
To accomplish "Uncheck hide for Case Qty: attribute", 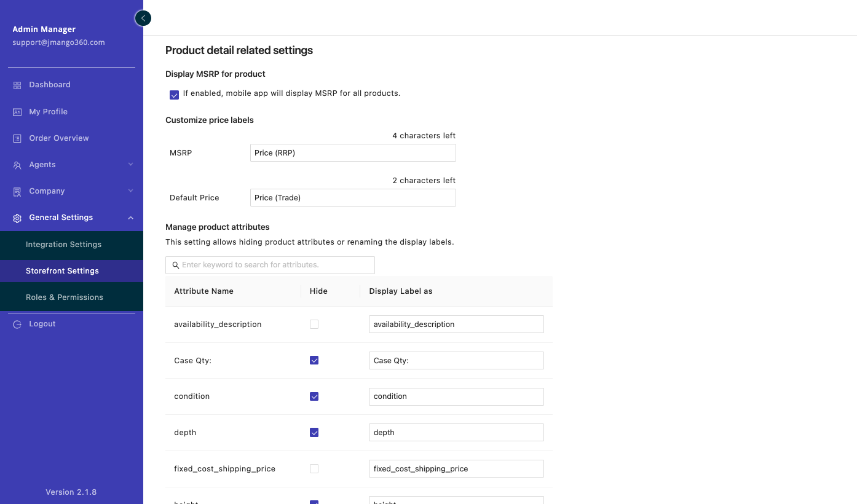I will point(314,360).
